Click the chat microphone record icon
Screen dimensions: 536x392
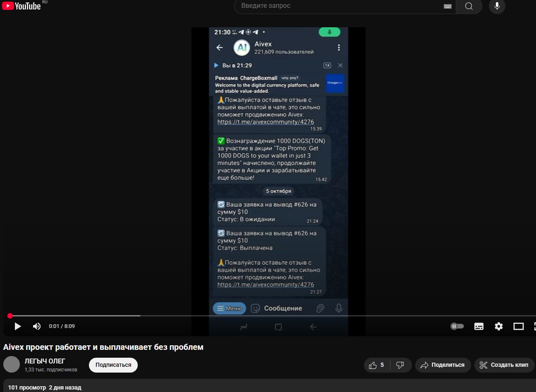point(339,309)
